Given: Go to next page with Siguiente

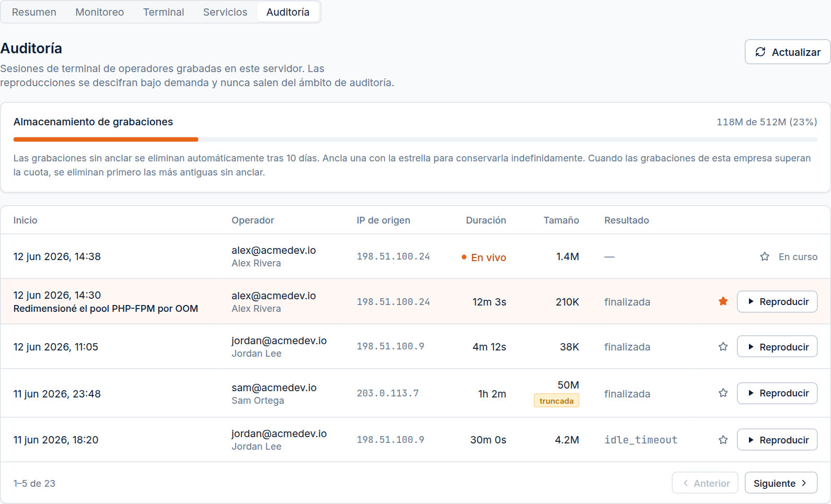Looking at the screenshot, I should pyautogui.click(x=781, y=483).
